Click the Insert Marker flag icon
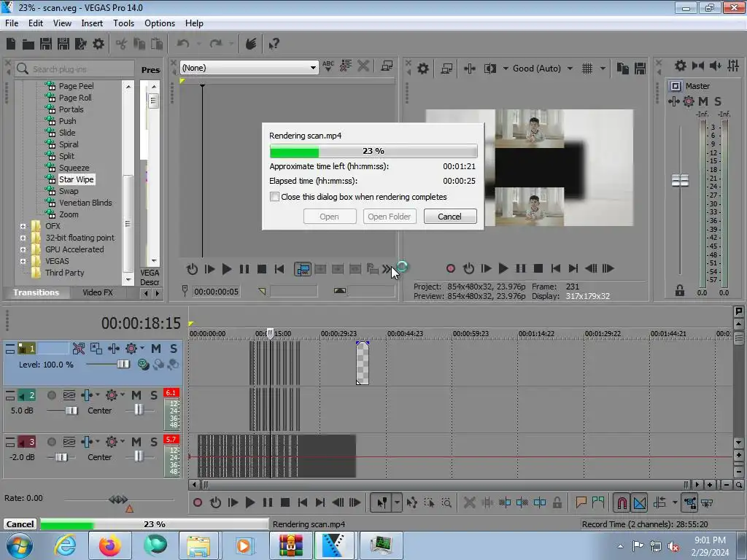Image resolution: width=747 pixels, height=560 pixels. tap(581, 502)
